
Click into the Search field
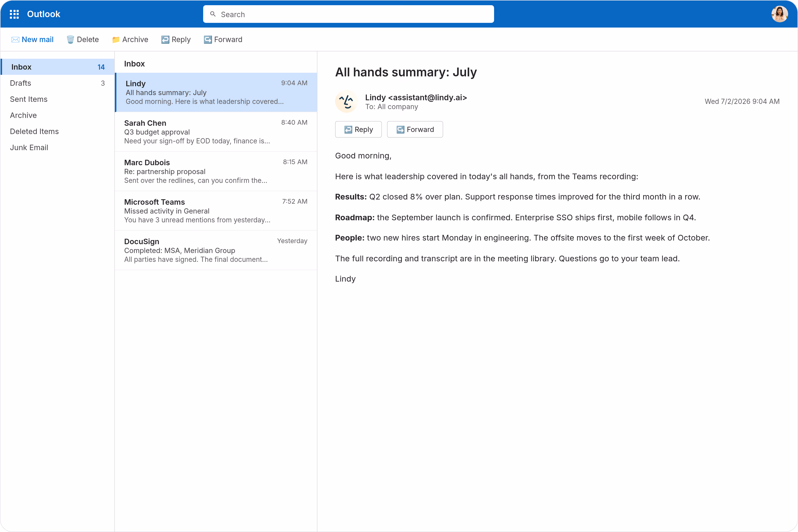[348, 14]
